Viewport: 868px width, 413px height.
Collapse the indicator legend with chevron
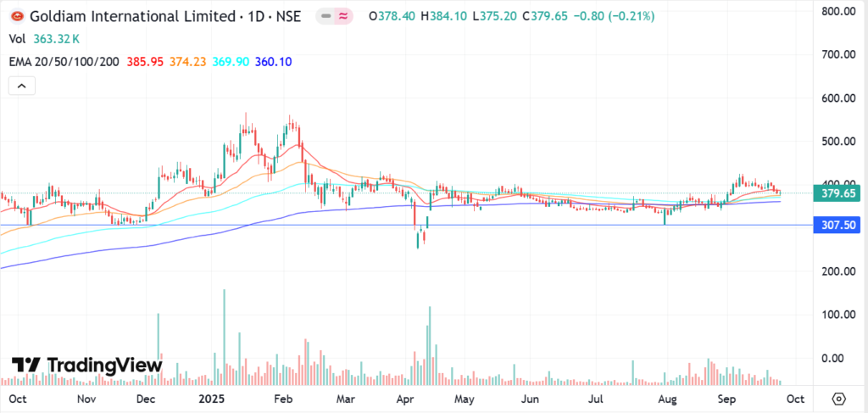pos(21,85)
